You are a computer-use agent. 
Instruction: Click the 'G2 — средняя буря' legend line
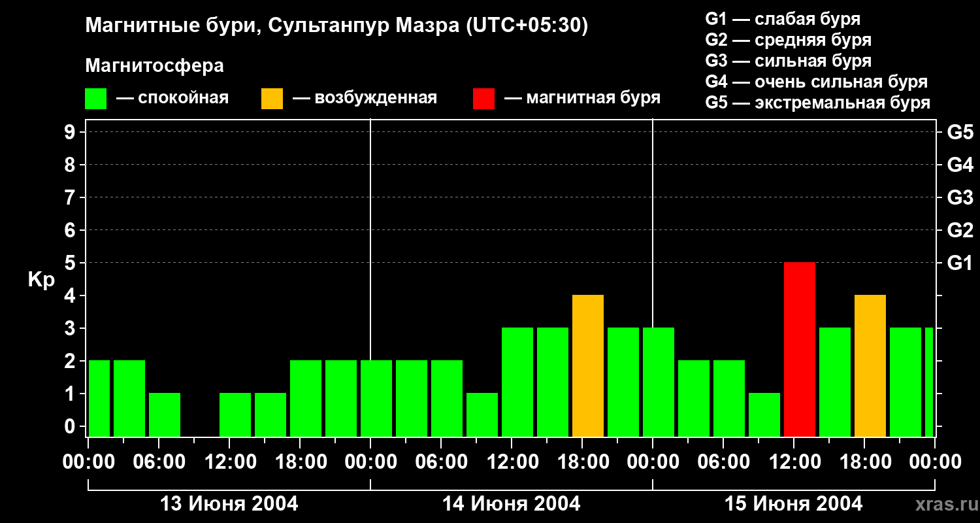(x=789, y=40)
